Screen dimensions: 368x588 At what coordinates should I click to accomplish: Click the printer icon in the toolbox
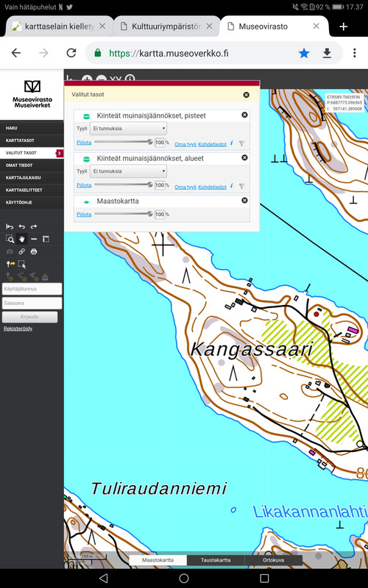click(34, 251)
